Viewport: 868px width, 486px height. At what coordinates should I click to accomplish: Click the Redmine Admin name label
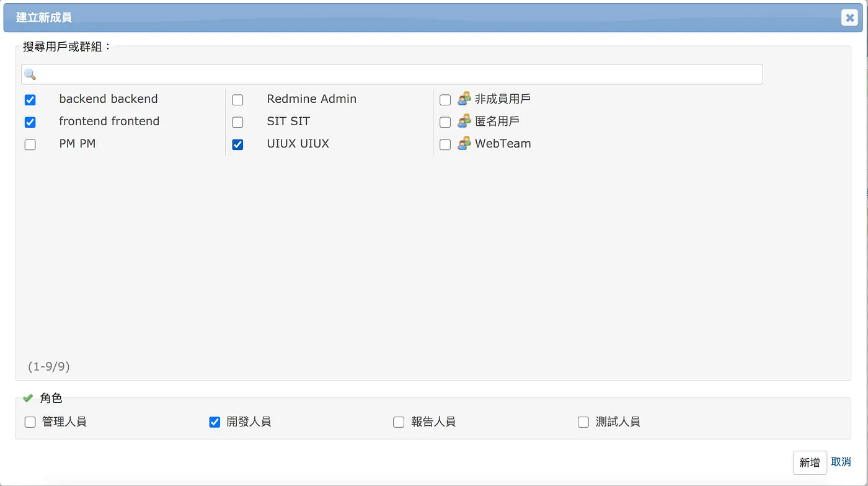pos(312,99)
